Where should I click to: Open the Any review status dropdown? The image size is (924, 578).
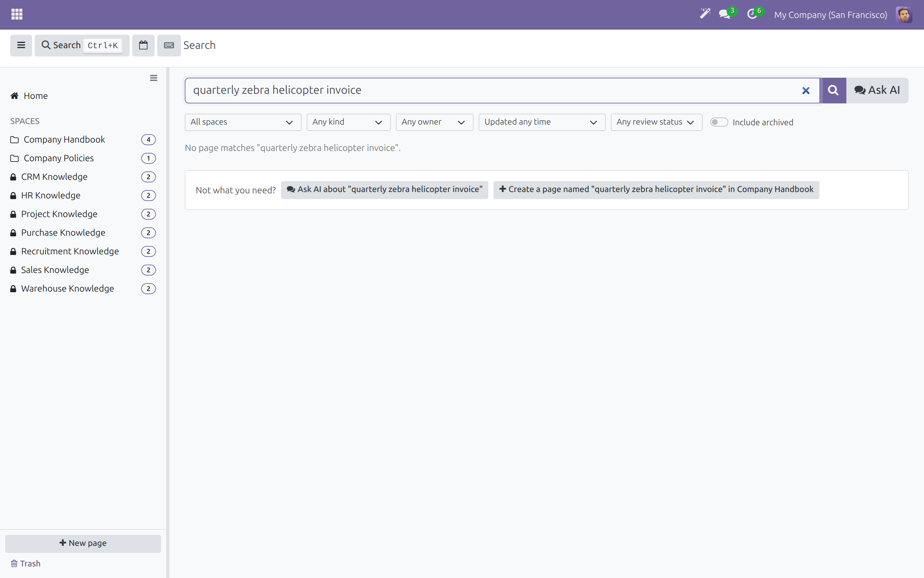pyautogui.click(x=656, y=122)
